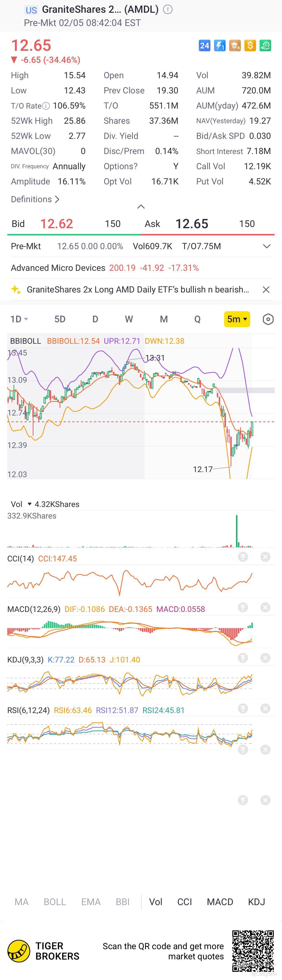282x980 pixels.
Task: Open the green hand-coin badge
Action: click(266, 46)
